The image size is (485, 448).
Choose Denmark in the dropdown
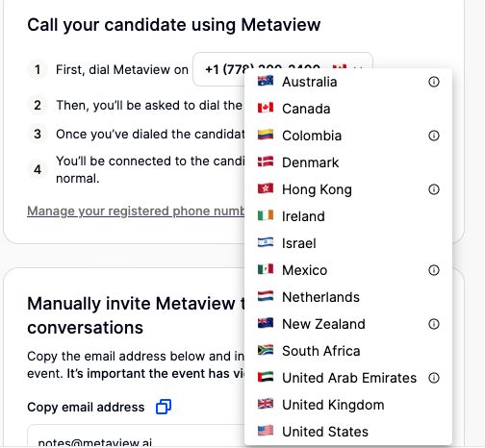point(348,162)
